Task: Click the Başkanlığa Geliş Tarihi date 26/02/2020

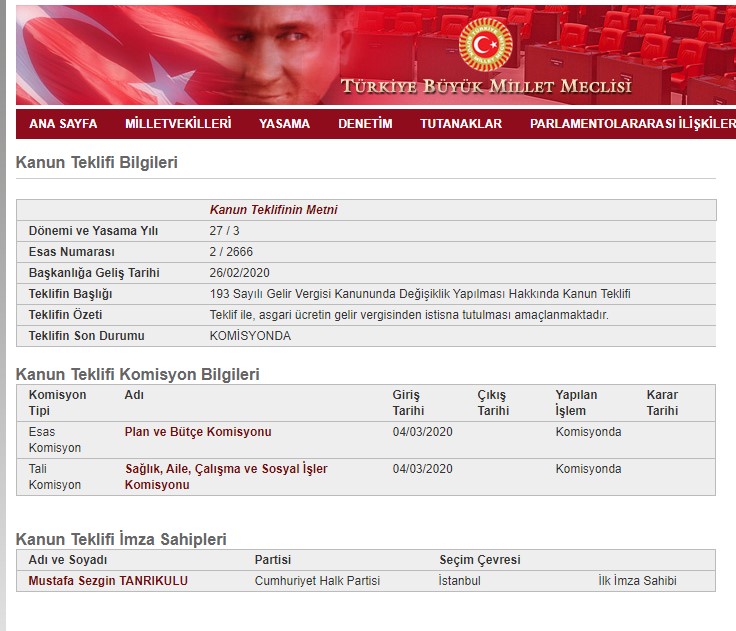Action: click(240, 273)
